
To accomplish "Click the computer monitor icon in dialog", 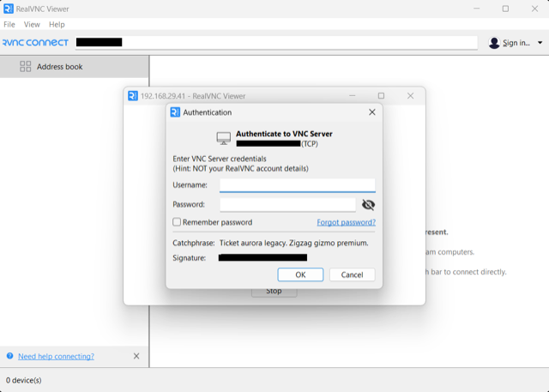I will (x=223, y=138).
